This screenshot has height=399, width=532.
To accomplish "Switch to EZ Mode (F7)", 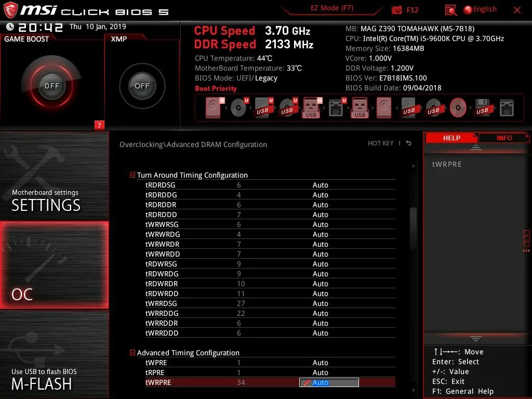I will (x=332, y=8).
